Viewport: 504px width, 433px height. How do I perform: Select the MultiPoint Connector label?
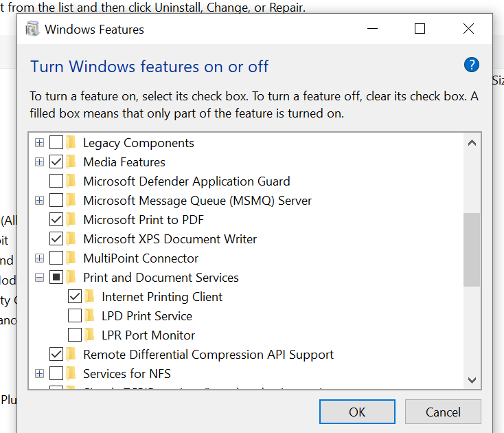click(x=141, y=258)
